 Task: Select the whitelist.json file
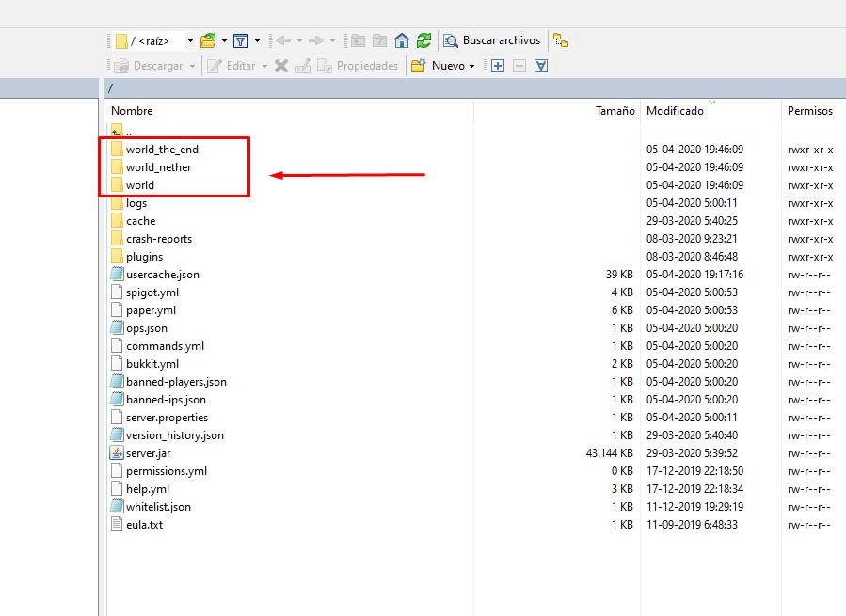click(152, 506)
